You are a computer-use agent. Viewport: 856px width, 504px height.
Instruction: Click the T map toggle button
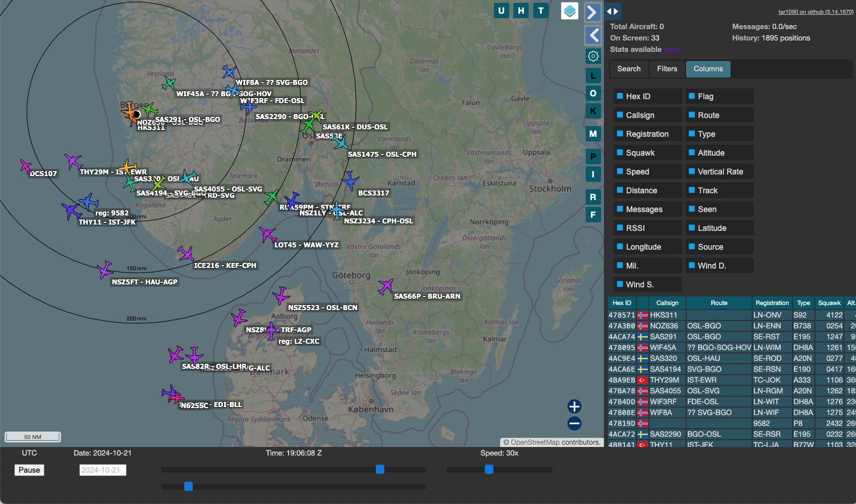click(x=541, y=10)
